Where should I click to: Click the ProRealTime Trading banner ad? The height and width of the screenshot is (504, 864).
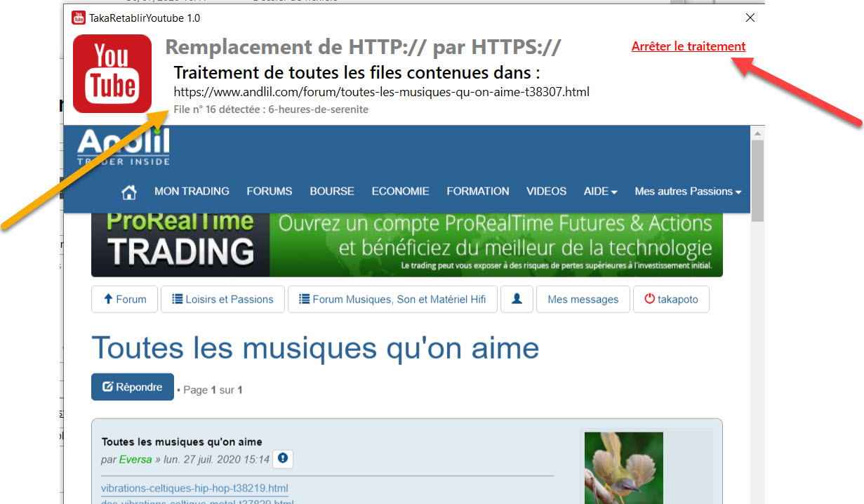coord(407,244)
